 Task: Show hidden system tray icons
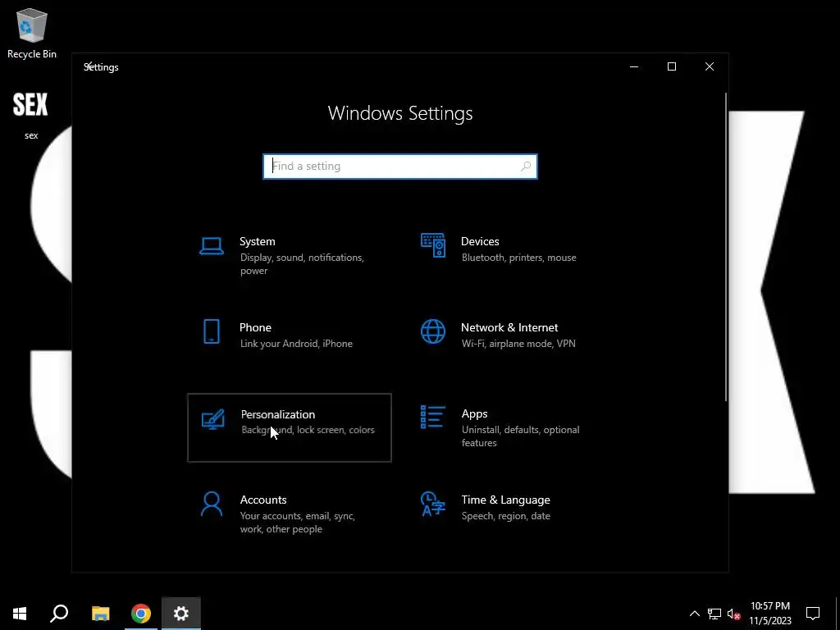point(694,614)
